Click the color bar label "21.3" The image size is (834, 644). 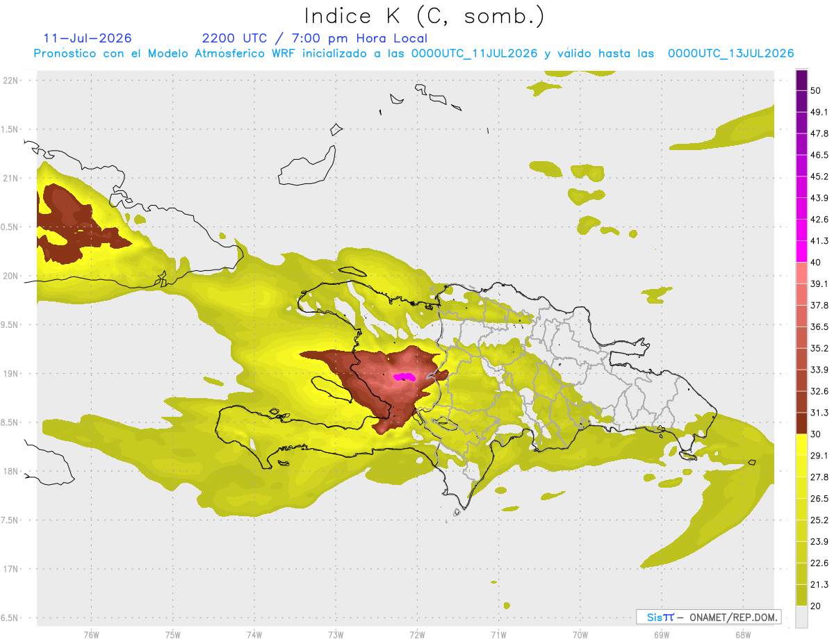pos(819,584)
